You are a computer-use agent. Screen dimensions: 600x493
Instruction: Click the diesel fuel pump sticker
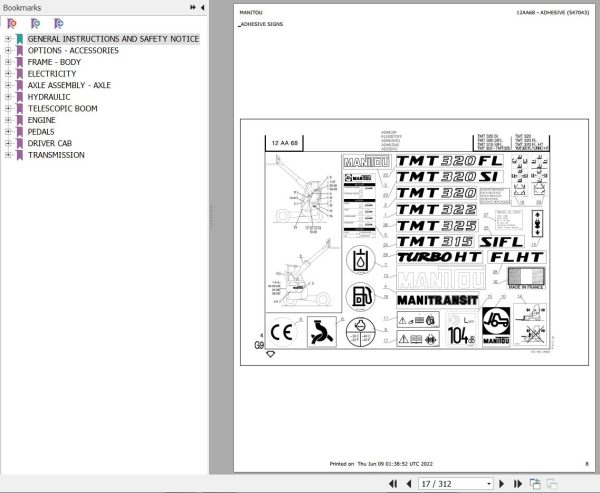(360, 297)
